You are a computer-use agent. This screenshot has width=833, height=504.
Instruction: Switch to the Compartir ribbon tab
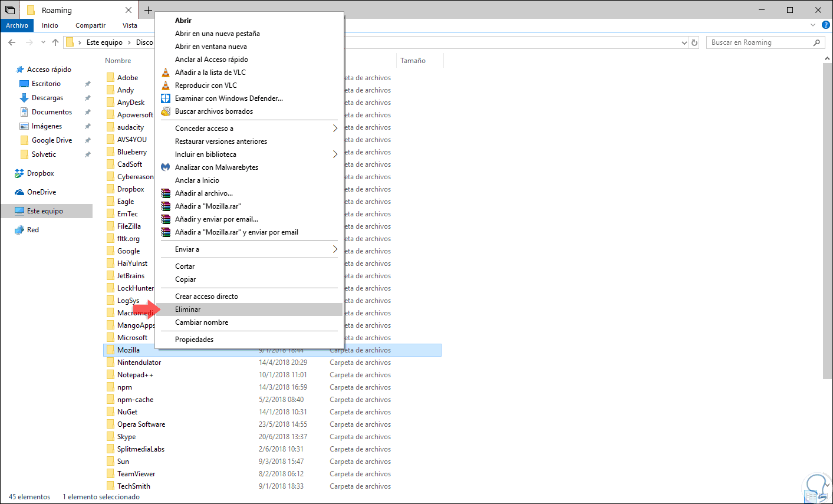pyautogui.click(x=90, y=25)
